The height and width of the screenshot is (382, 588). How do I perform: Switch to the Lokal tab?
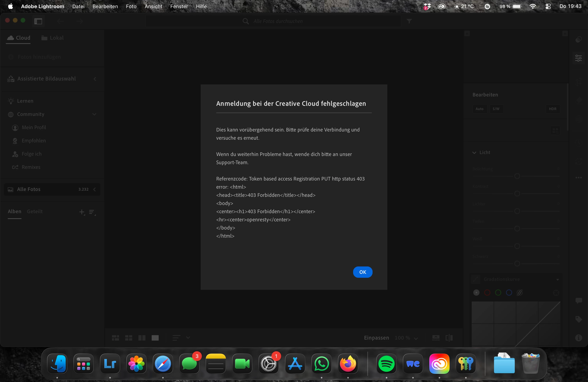(52, 38)
